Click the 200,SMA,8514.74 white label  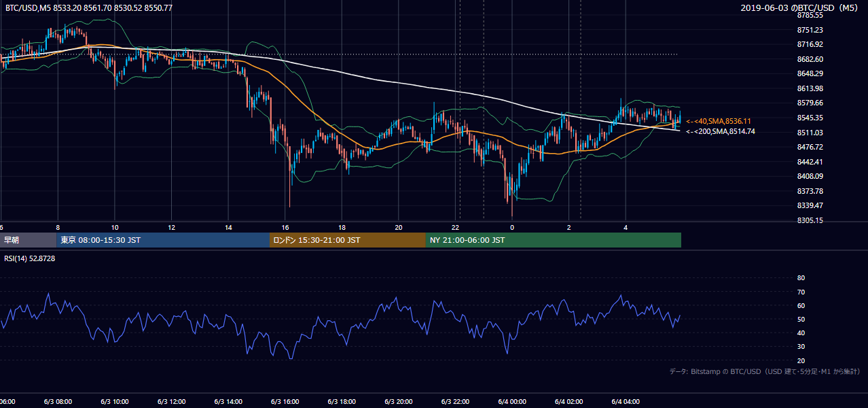721,131
